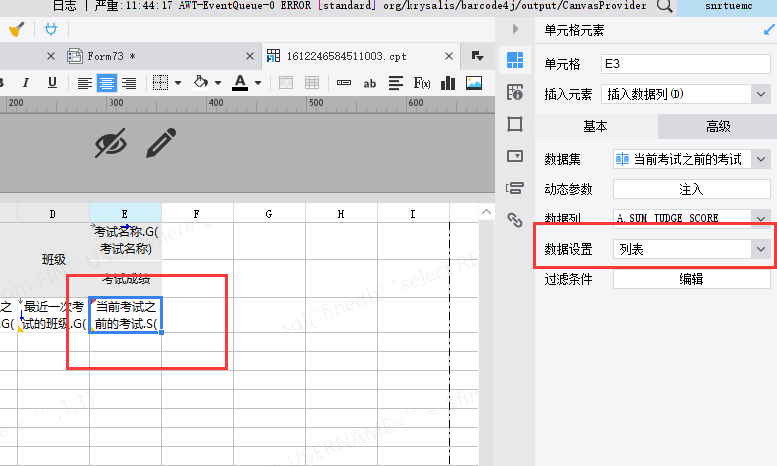Open the border style dropdown arrow

(178, 83)
